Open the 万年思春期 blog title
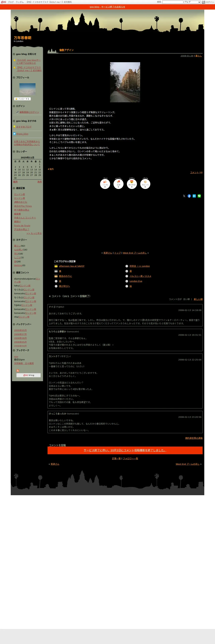 click(23, 38)
